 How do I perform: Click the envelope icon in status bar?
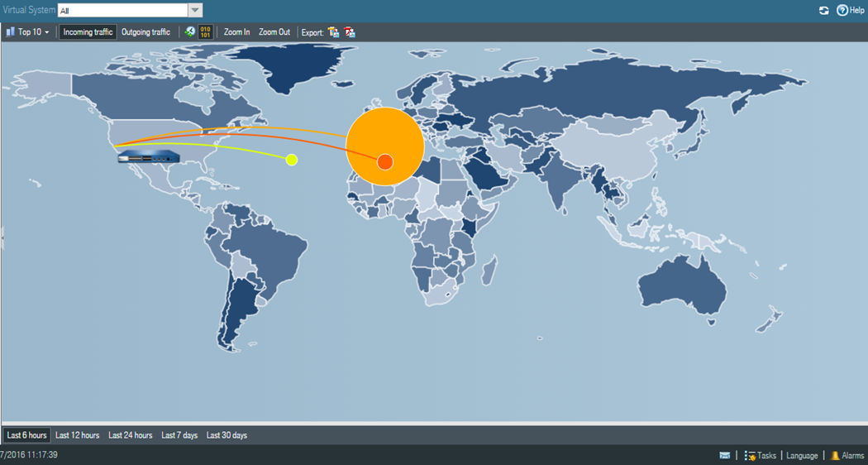(725, 456)
